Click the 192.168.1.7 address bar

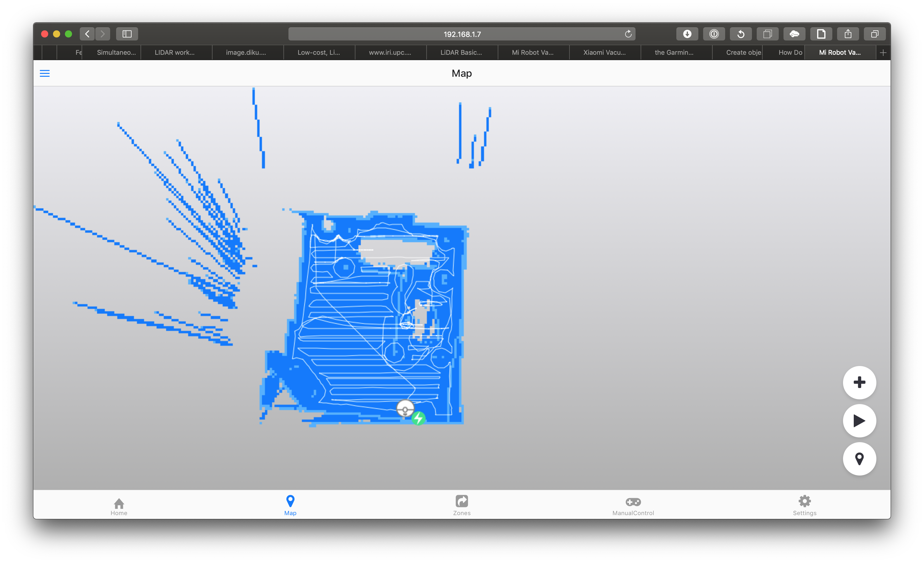coord(462,34)
